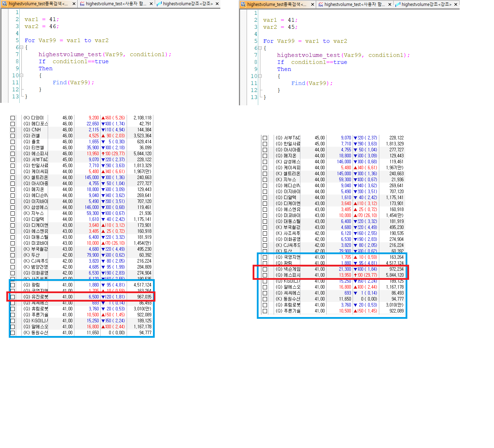The image size is (494, 448).
Task: Click the magnifier icon on the 종목검색 tab above var2 = 46
Action: [x=5, y=4]
